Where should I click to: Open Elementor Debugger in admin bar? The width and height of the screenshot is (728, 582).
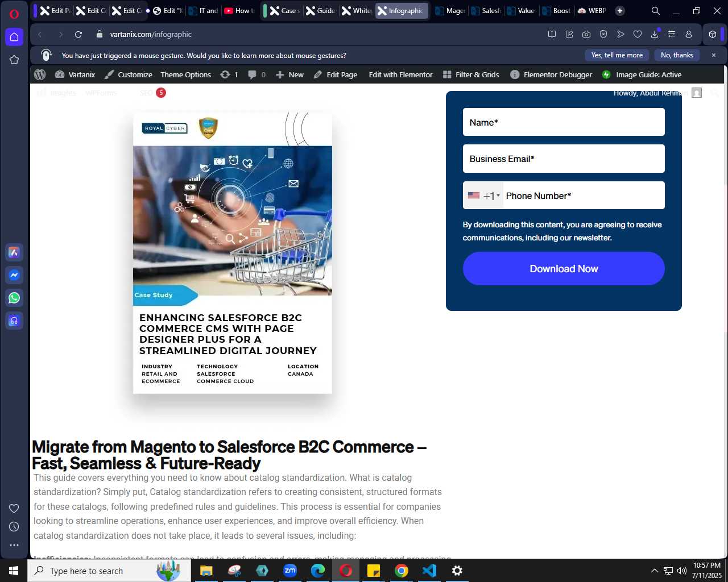(x=551, y=74)
